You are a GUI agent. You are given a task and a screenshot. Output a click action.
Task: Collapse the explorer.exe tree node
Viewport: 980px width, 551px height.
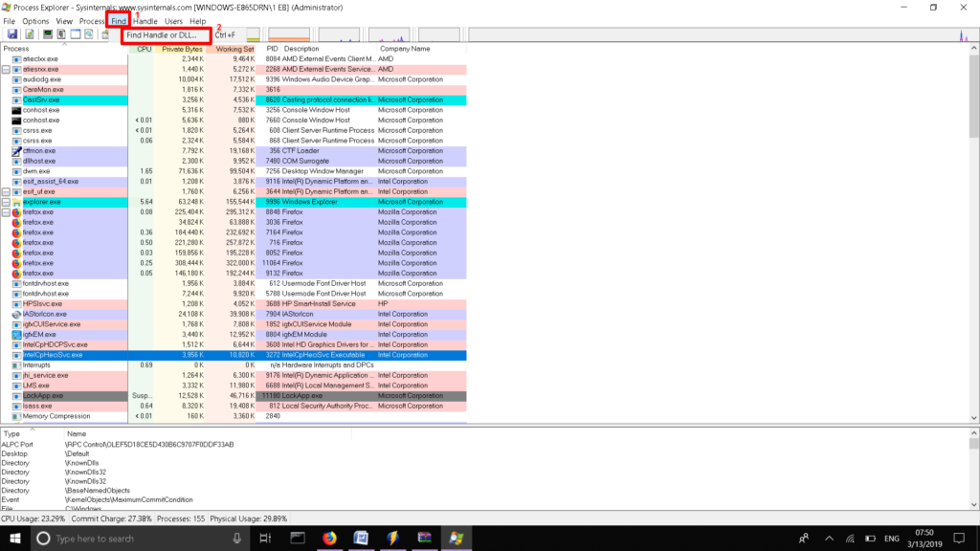pos(6,203)
